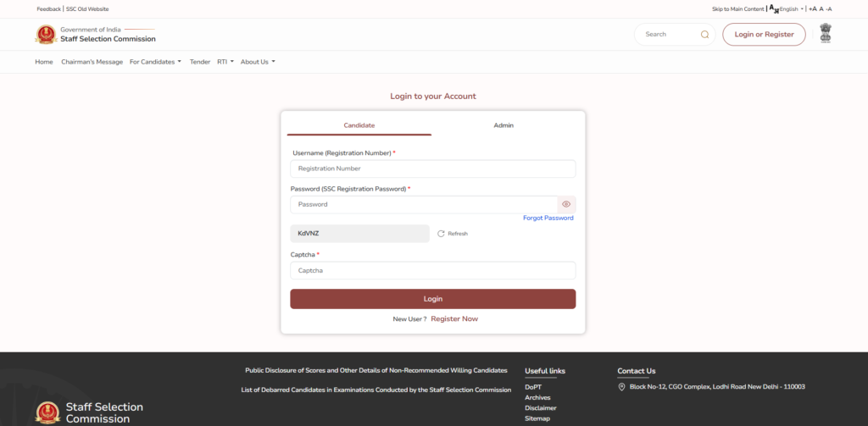Click the SSC logo in the footer
The image size is (868, 426).
[x=47, y=412]
